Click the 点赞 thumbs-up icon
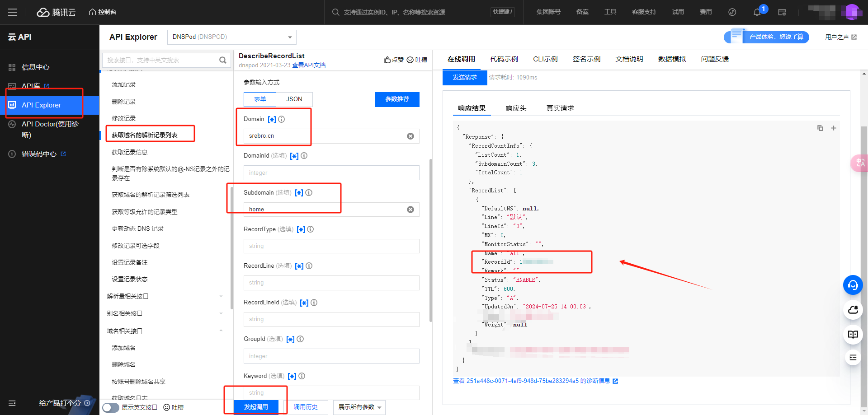Viewport: 868px width, 415px height. pyautogui.click(x=387, y=60)
